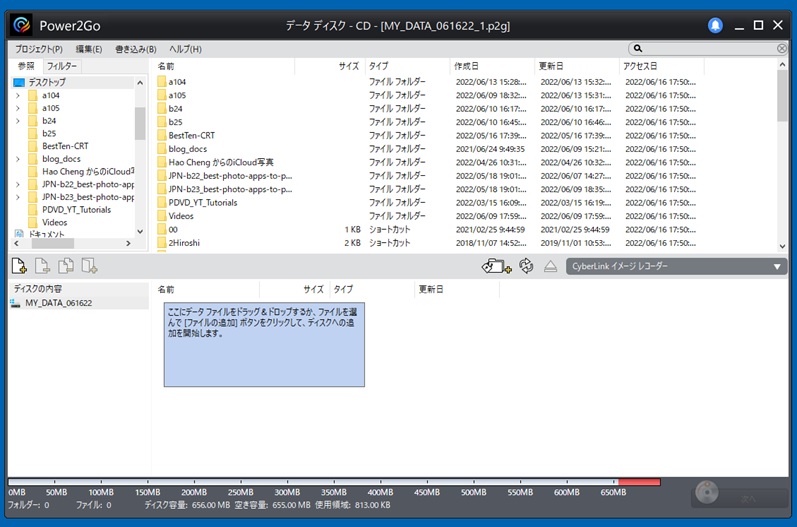Image resolution: width=797 pixels, height=527 pixels.
Task: Select Hao Cheng からのiCloud folder in tree
Action: 87,171
